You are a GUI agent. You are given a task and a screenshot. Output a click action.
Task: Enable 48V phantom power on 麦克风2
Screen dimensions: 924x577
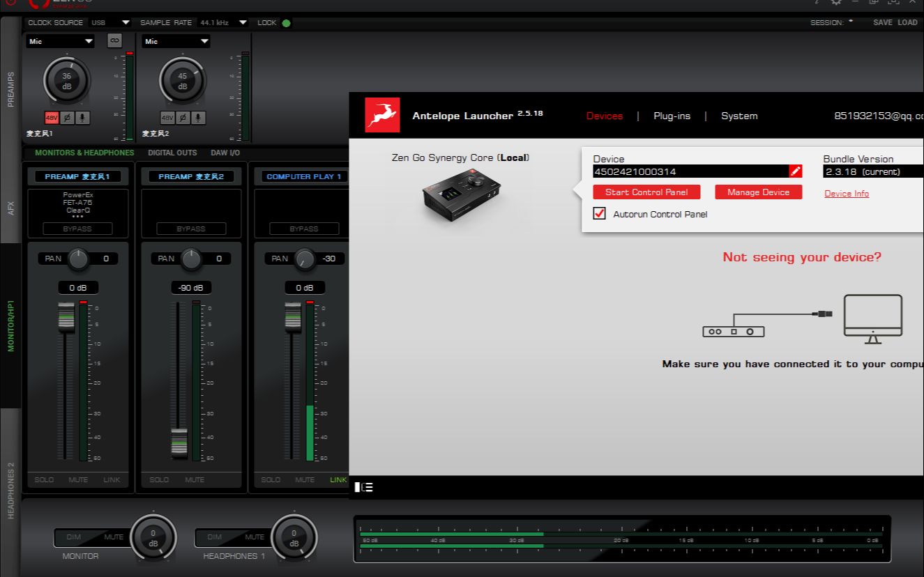point(167,118)
